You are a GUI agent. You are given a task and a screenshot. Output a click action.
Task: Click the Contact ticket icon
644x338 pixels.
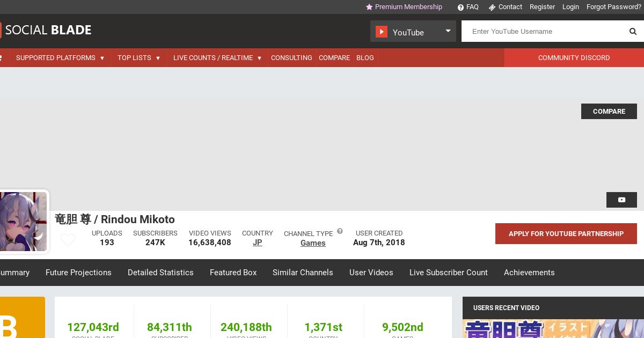point(492,8)
